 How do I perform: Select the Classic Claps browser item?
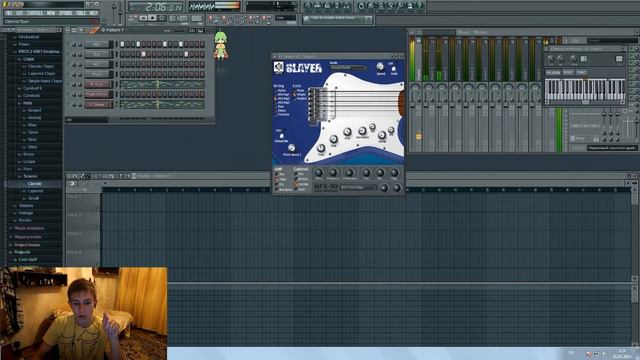[40, 66]
